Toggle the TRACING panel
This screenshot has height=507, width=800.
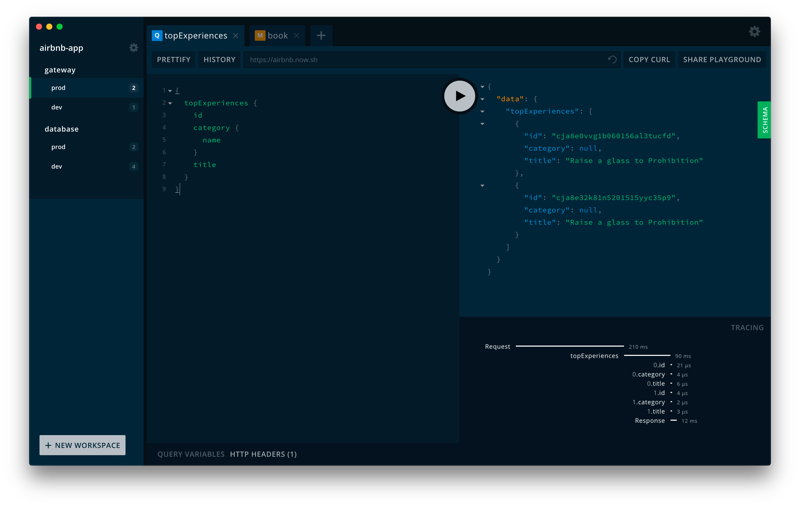click(x=747, y=327)
